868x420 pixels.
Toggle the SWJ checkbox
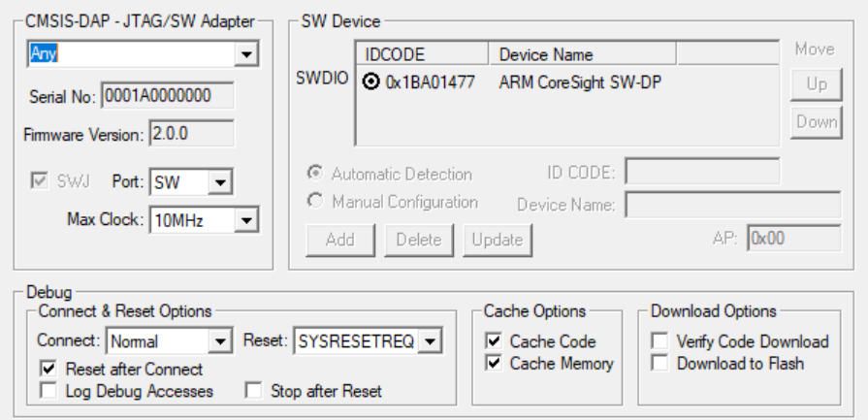pyautogui.click(x=39, y=181)
